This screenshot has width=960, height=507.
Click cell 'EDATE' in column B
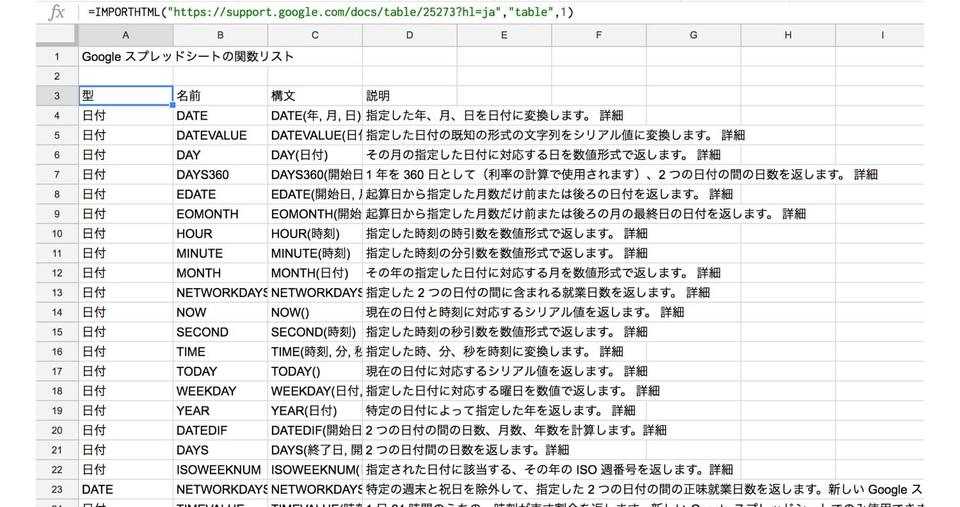point(220,194)
